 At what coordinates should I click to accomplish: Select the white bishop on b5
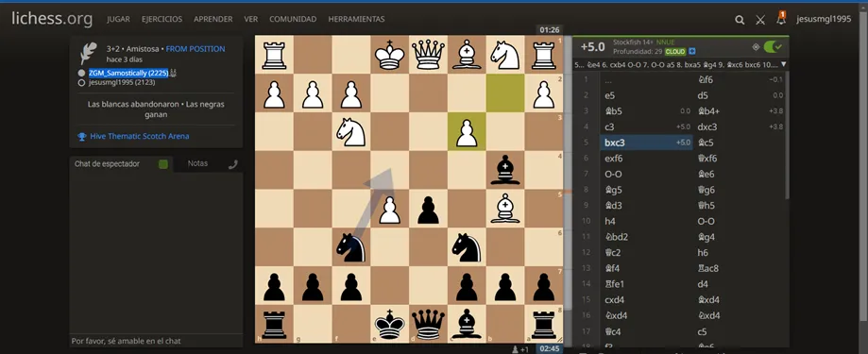(x=505, y=209)
